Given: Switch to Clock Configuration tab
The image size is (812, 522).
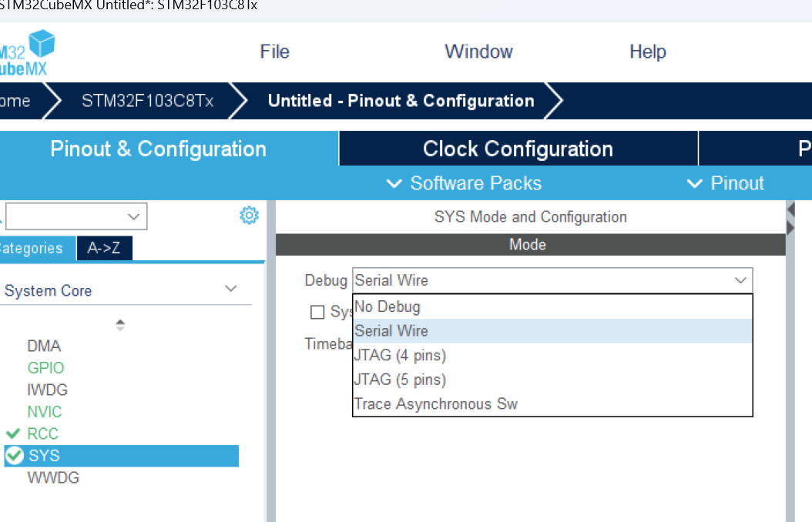Looking at the screenshot, I should click(518, 149).
